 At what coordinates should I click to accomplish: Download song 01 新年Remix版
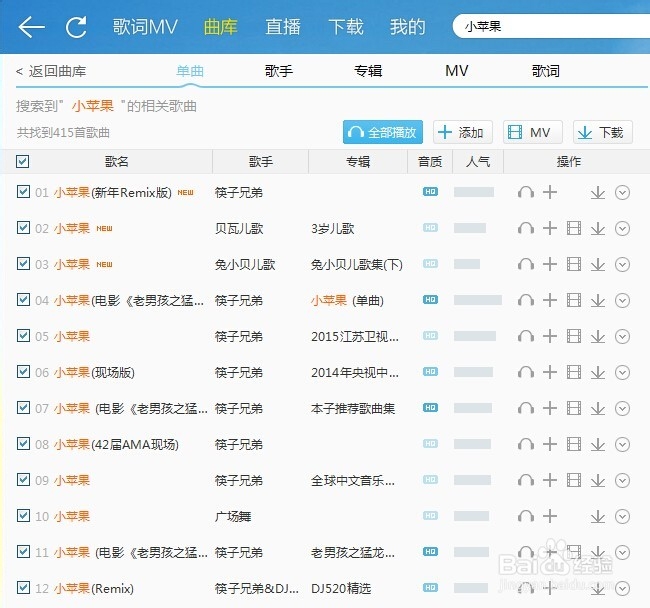point(598,193)
